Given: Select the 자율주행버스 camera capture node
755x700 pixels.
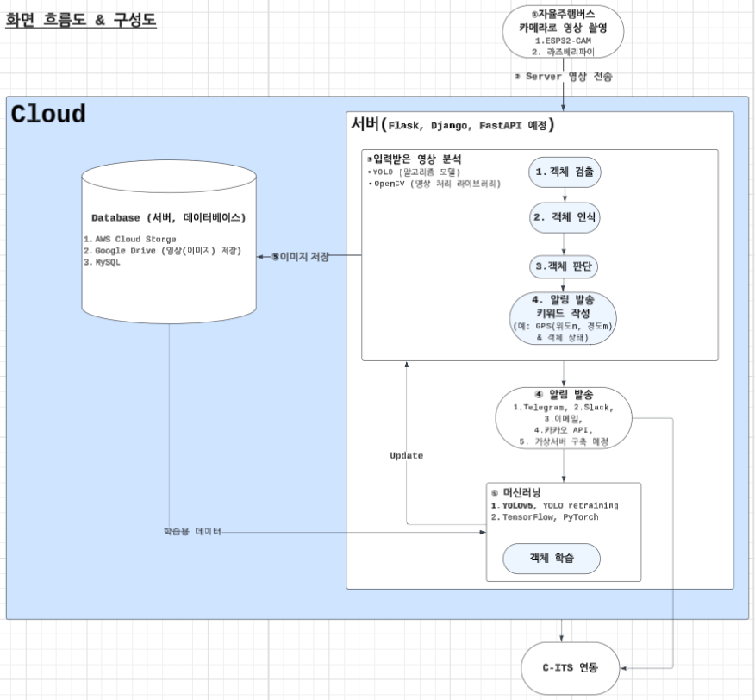Looking at the screenshot, I should (563, 32).
